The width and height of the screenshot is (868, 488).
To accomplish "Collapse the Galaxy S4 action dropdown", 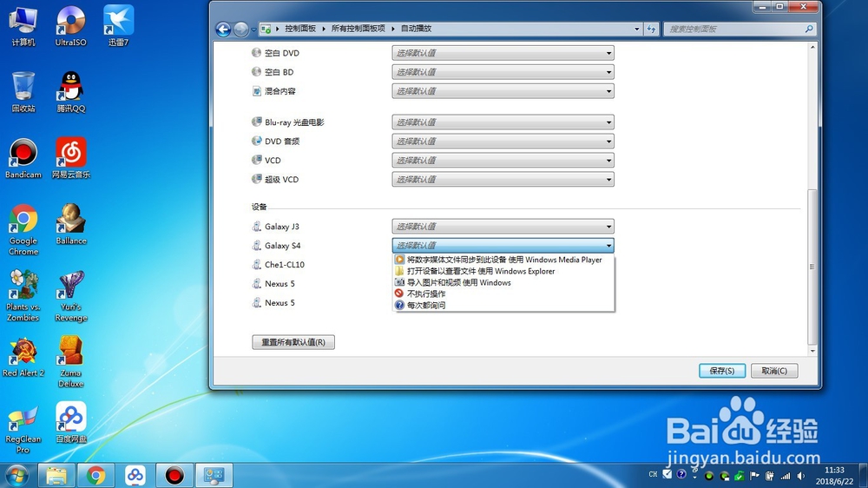I will [503, 246].
